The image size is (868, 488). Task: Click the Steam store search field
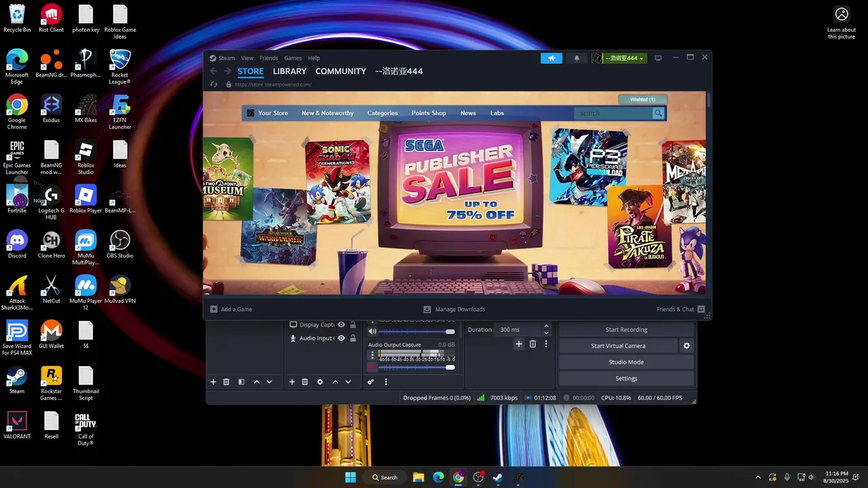[613, 113]
